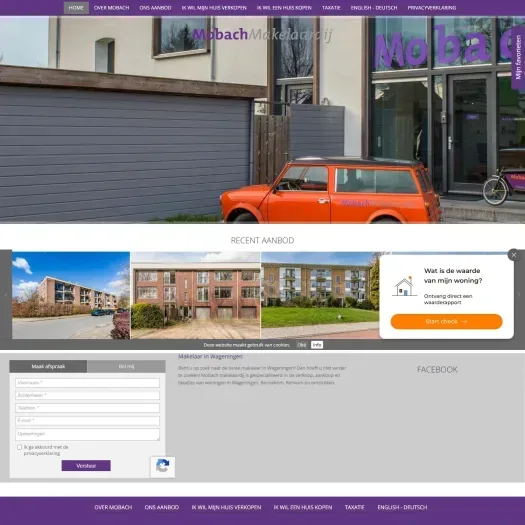Image resolution: width=525 pixels, height=525 pixels.
Task: Open IK WIL EEN HUIS KOPEN top menu
Action: pos(284,8)
